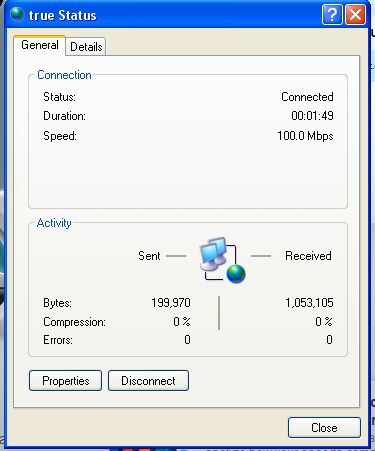Click the question mark Help button
The height and width of the screenshot is (451, 375).
click(x=332, y=15)
